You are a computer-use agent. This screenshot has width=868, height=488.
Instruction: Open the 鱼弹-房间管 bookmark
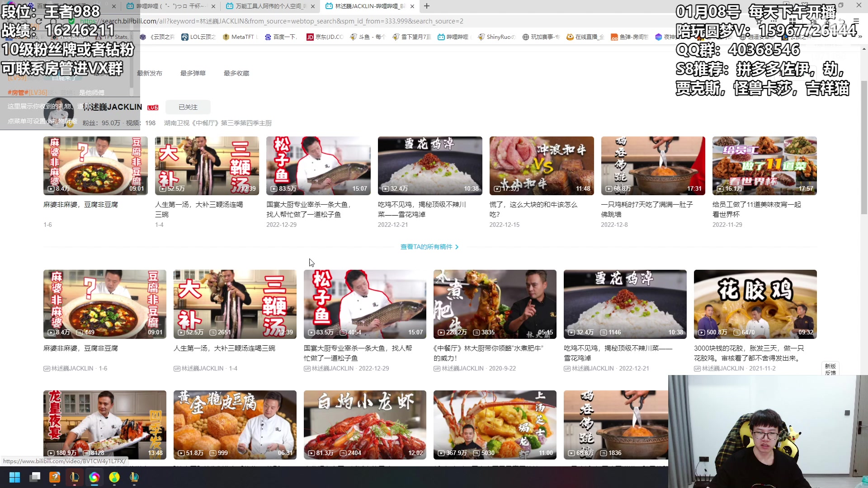pyautogui.click(x=629, y=37)
